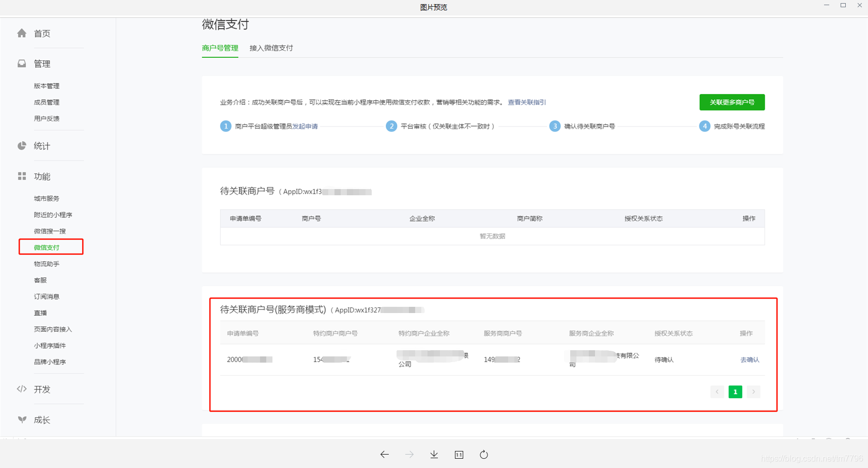Select 小程序插件 in sidebar
This screenshot has height=468, width=868.
coord(50,346)
